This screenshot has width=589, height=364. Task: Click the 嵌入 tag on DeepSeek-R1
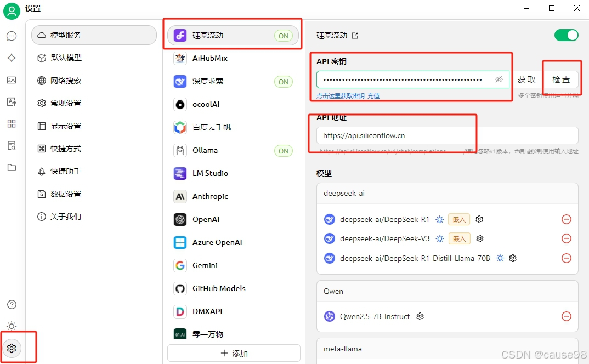click(x=459, y=219)
